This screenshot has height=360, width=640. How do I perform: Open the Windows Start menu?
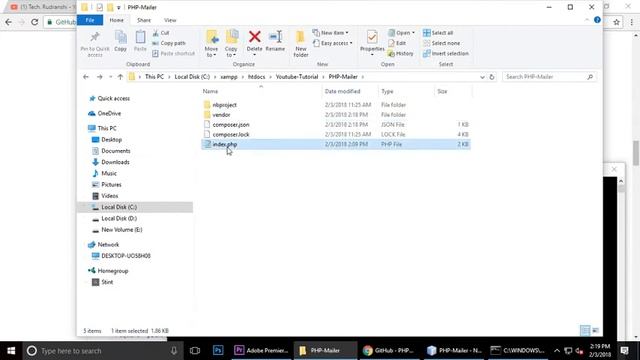(x=11, y=351)
